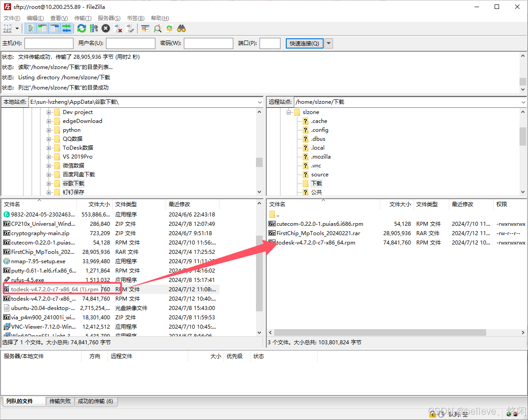528x420 pixels.
Task: Toggle the message log display
Action: pyautogui.click(x=30, y=29)
